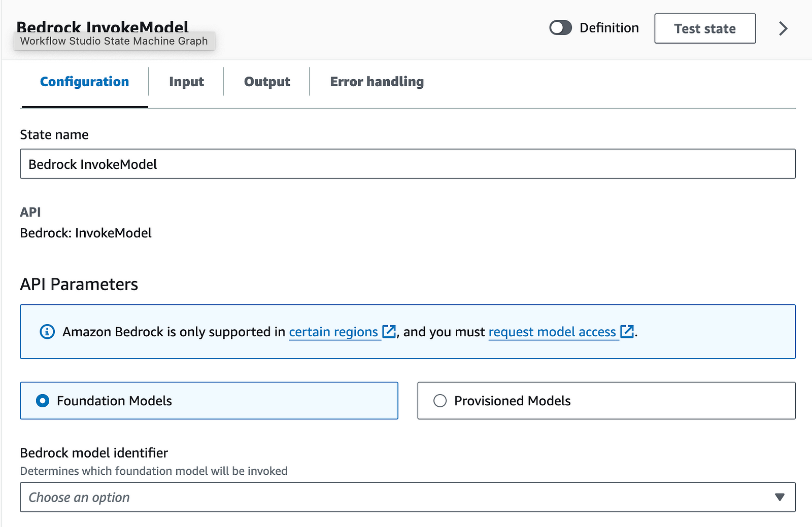Click the Workflow Studio State Machine Graph tooltip
The height and width of the screenshot is (527, 812).
pyautogui.click(x=114, y=41)
